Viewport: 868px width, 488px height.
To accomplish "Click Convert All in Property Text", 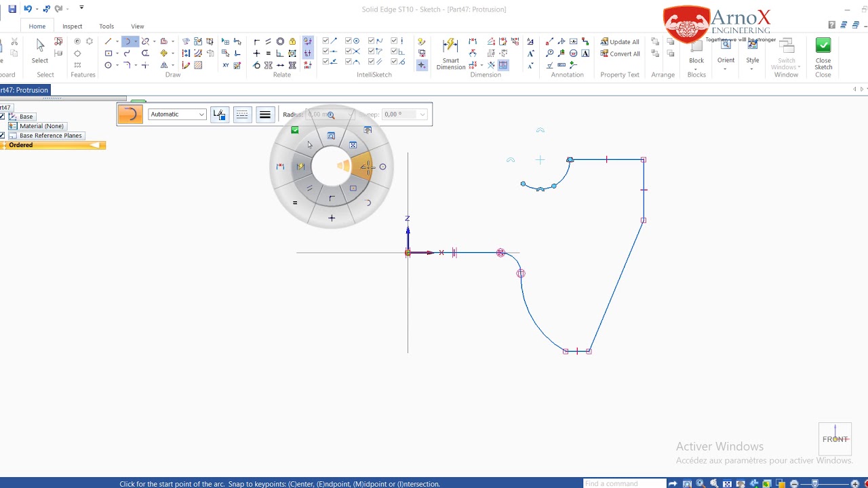I will click(620, 54).
